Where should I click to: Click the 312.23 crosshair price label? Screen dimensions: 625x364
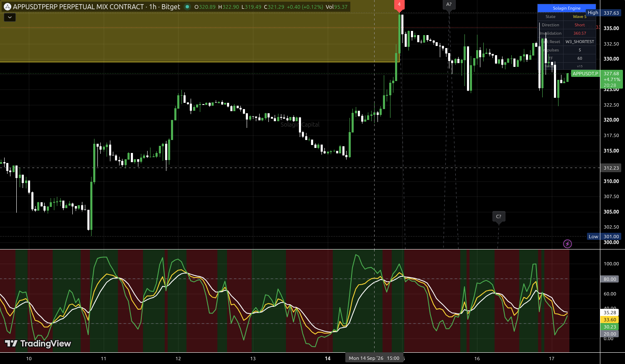[611, 168]
